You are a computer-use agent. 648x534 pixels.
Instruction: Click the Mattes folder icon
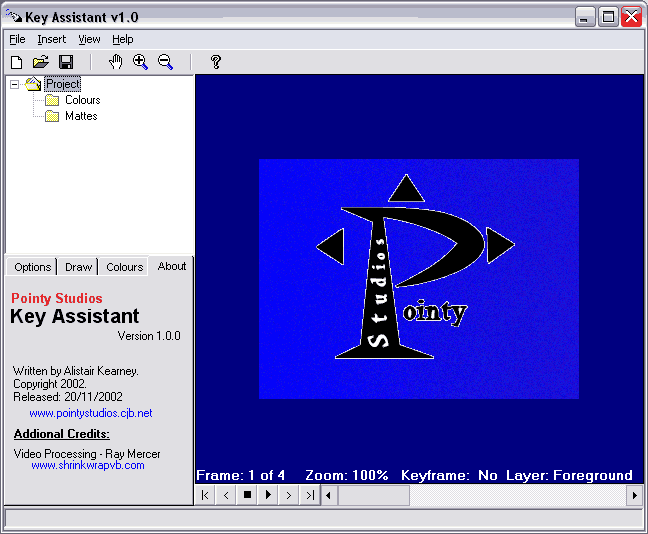52,117
